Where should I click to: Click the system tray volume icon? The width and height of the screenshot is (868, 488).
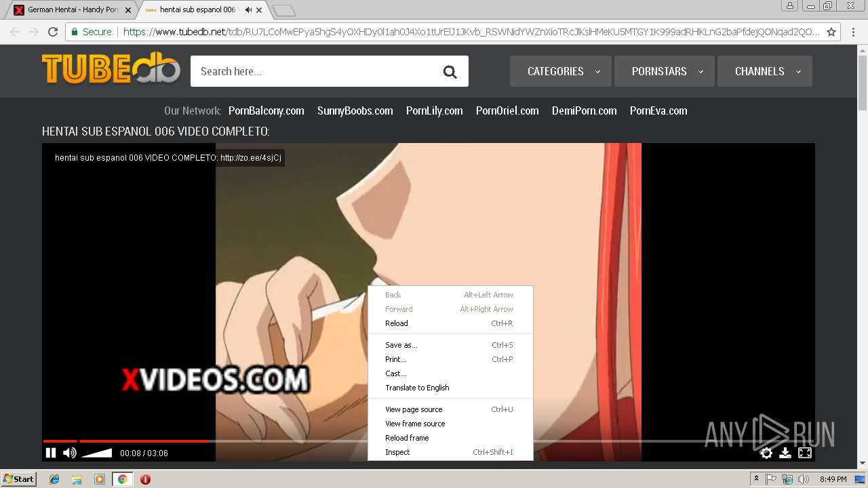pos(804,479)
